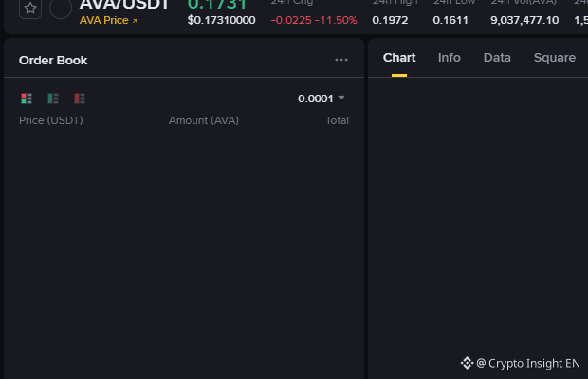Add AVA/USDT to favorites with the star
The height and width of the screenshot is (379, 588).
tap(30, 8)
